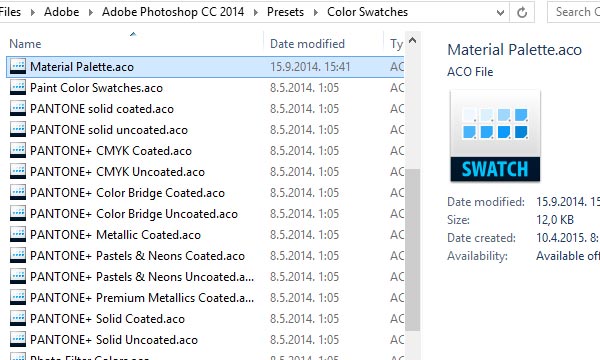The width and height of the screenshot is (600, 360).
Task: Expand chevron after Adobe Photoshop CC 2014
Action: tap(255, 12)
